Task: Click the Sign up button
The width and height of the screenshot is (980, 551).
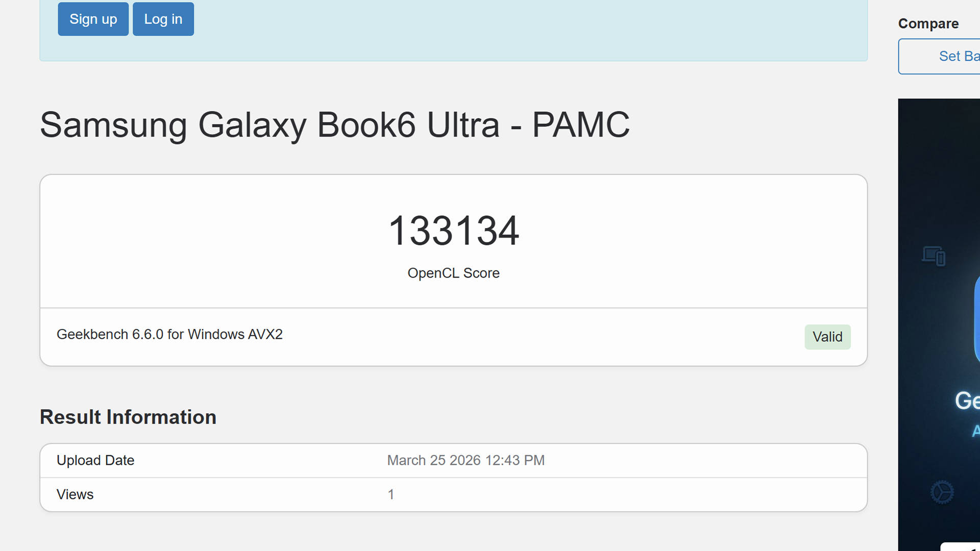Action: 93,19
